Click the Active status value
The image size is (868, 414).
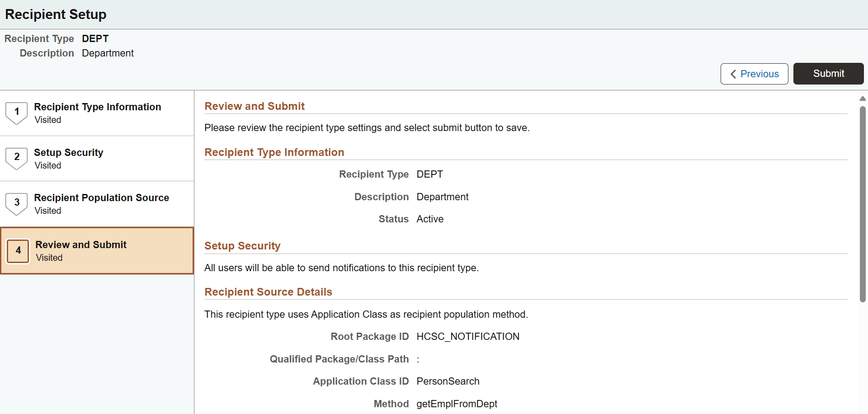pyautogui.click(x=430, y=219)
